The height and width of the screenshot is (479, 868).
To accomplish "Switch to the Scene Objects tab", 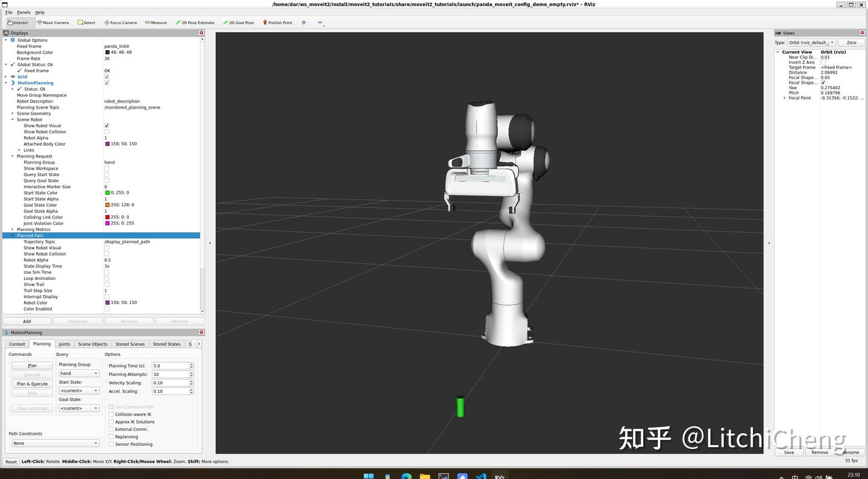I will (x=93, y=344).
